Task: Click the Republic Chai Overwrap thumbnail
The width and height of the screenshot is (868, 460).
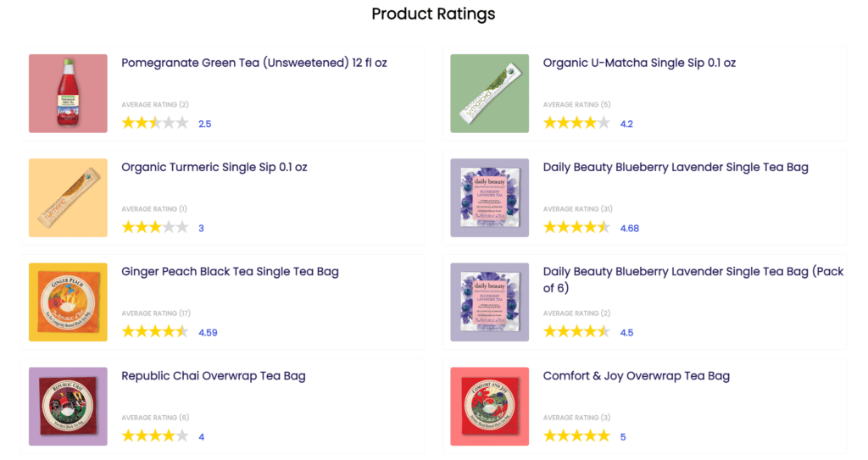Action: 68,407
